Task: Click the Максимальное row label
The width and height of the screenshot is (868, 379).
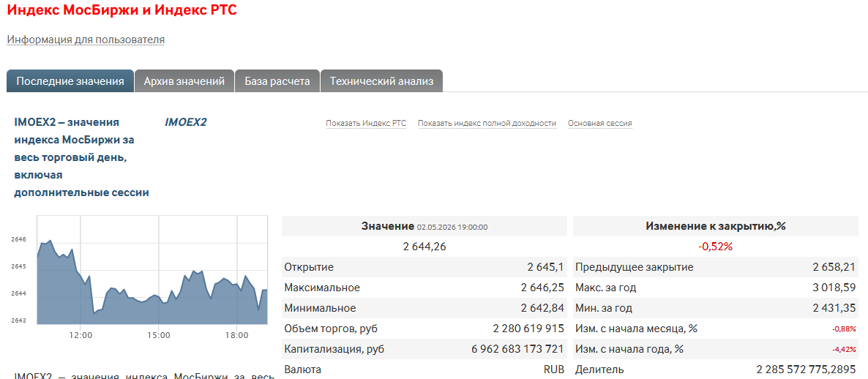Action: 322,288
